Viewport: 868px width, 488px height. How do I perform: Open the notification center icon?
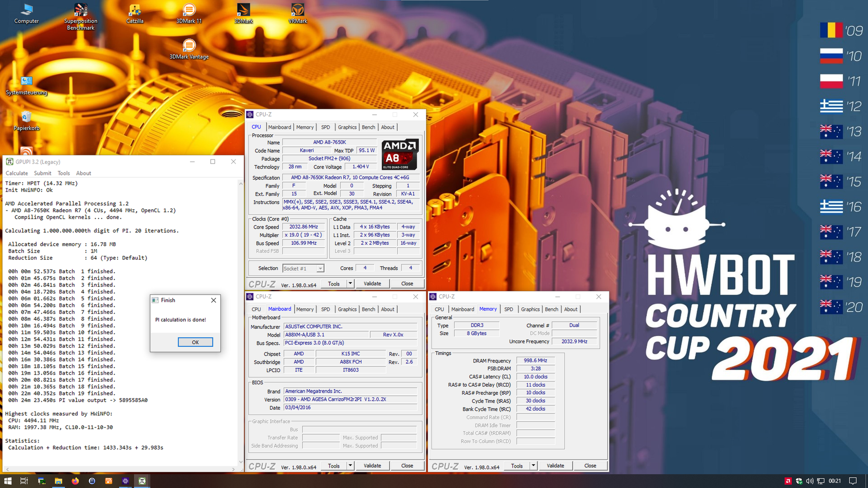coord(853,481)
